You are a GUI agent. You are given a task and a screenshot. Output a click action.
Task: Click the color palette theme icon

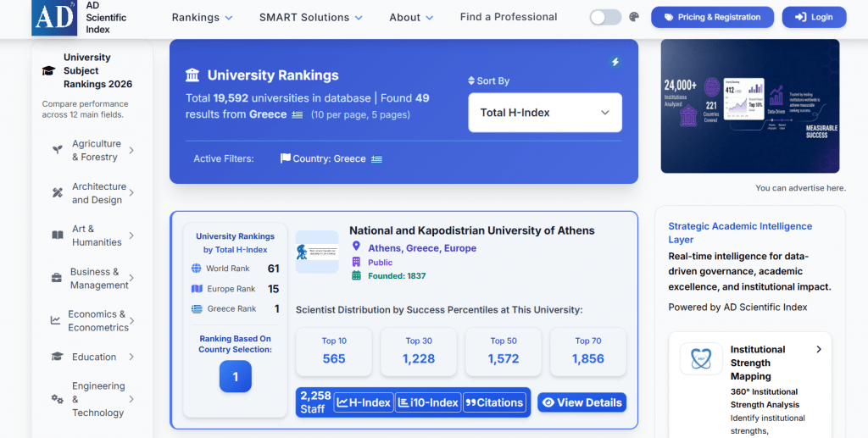coord(634,17)
